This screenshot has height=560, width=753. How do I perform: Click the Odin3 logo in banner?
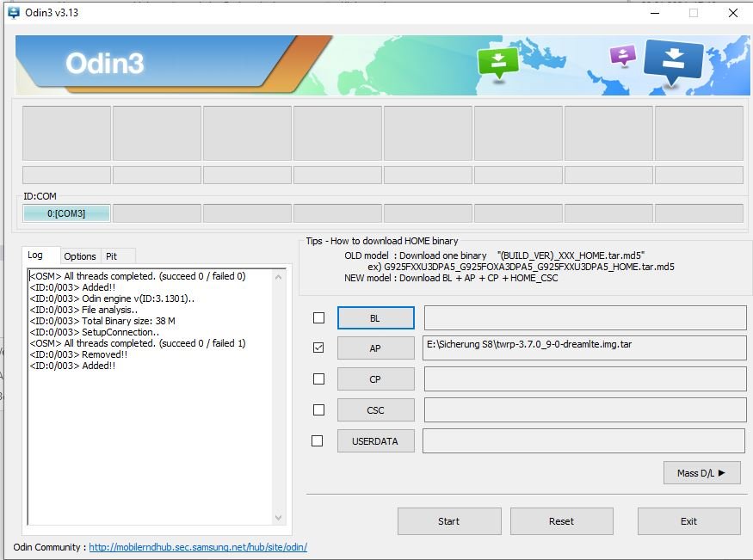click(x=105, y=64)
